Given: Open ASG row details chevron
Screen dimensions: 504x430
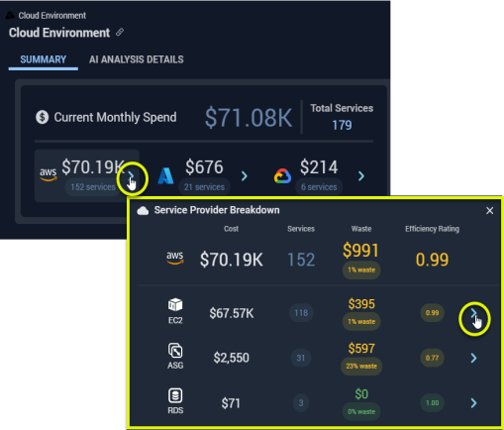Looking at the screenshot, I should [x=473, y=358].
